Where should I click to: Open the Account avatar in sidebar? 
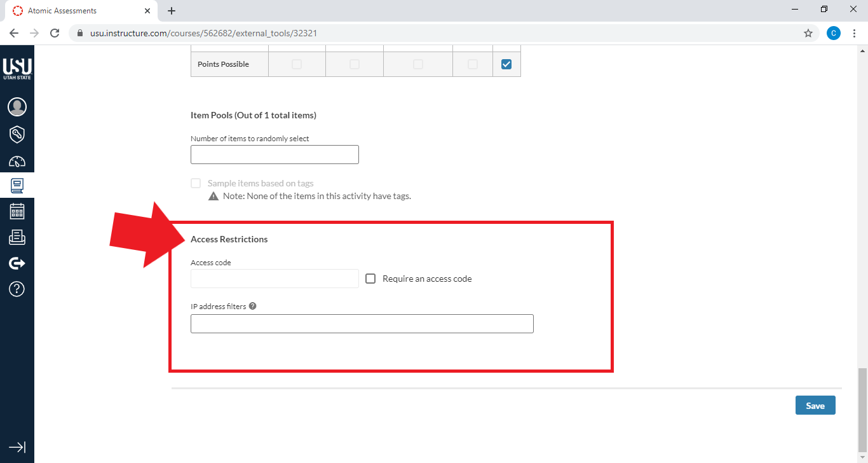(17, 107)
